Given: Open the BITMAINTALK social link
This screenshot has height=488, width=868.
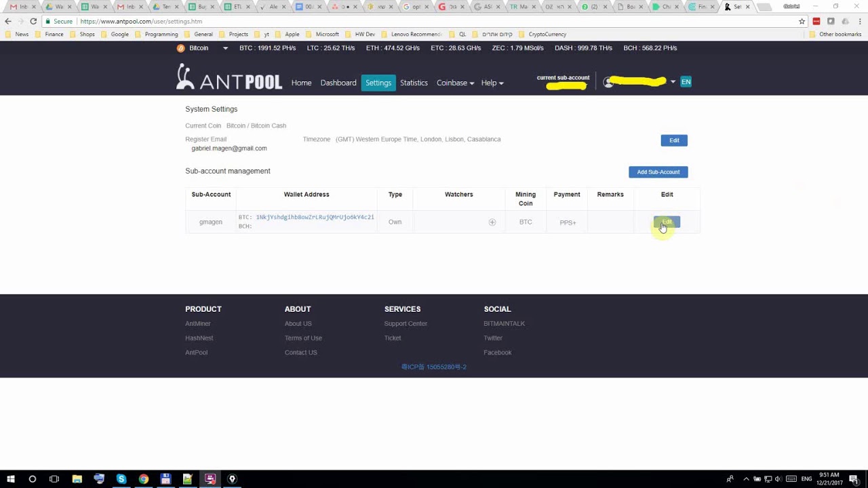Looking at the screenshot, I should click(505, 324).
